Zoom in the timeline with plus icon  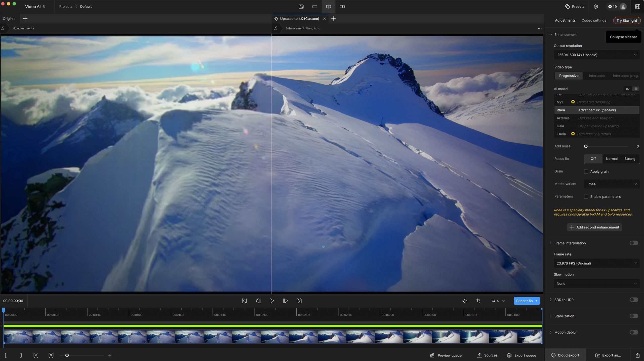click(x=110, y=355)
